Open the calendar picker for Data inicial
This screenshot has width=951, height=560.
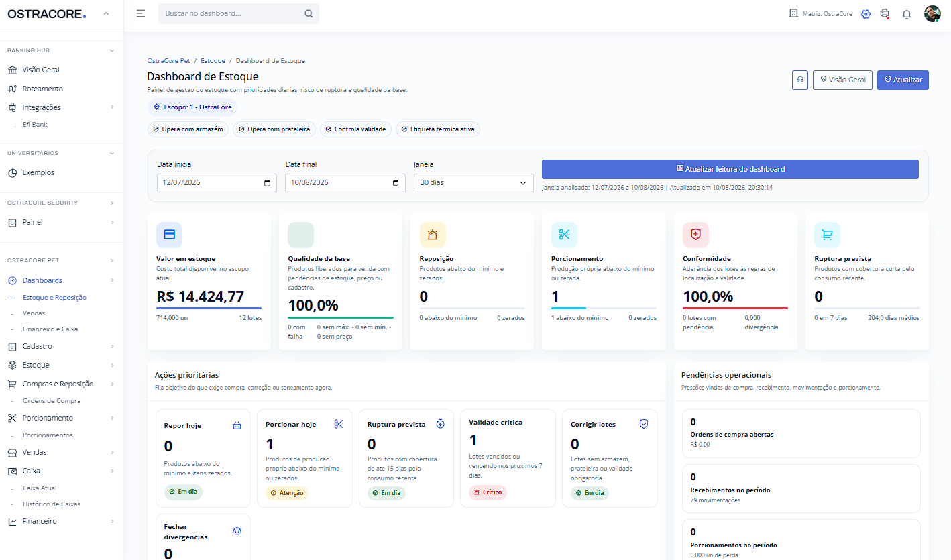[x=267, y=183]
